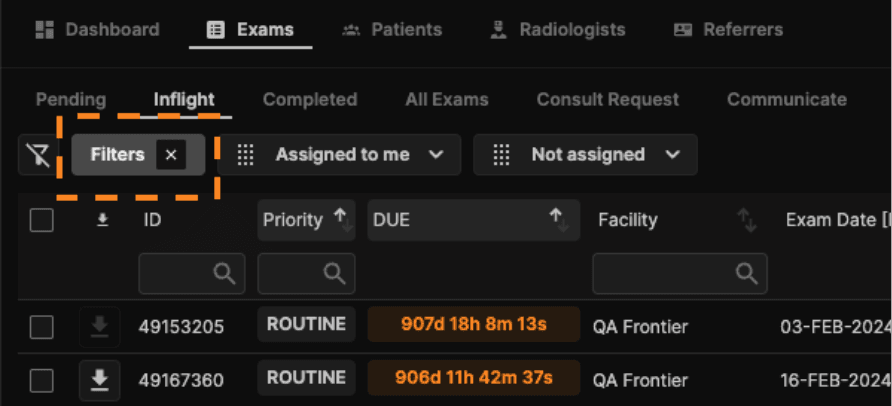Download exam 49167360 via download icon

(x=100, y=380)
